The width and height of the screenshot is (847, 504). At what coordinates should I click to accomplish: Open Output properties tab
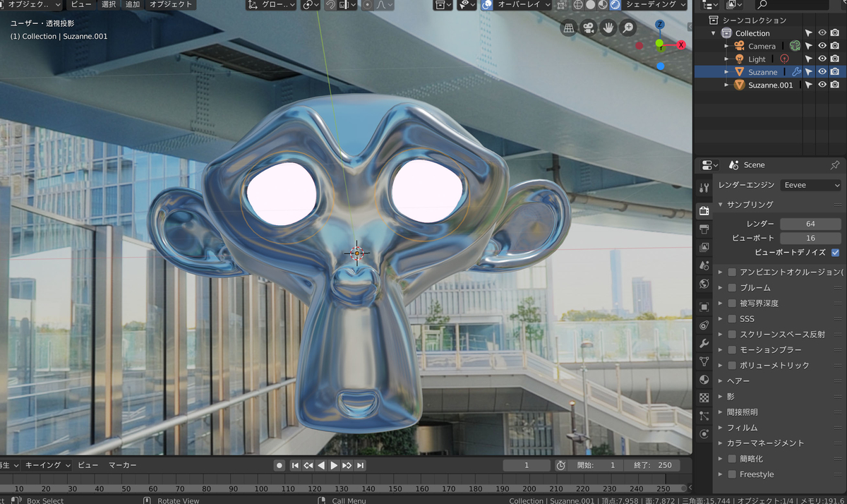coord(704,229)
